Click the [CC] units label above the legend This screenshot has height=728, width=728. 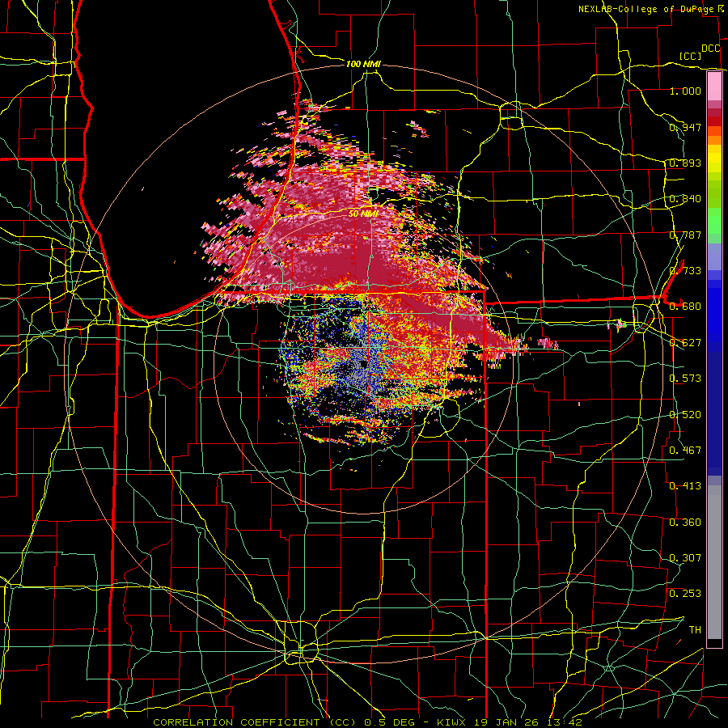tap(690, 56)
